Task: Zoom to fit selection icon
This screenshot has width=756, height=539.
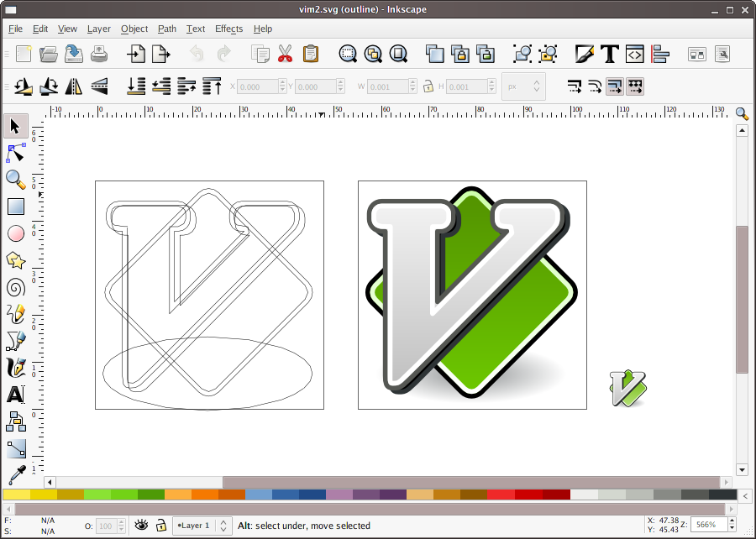Action: coord(348,54)
